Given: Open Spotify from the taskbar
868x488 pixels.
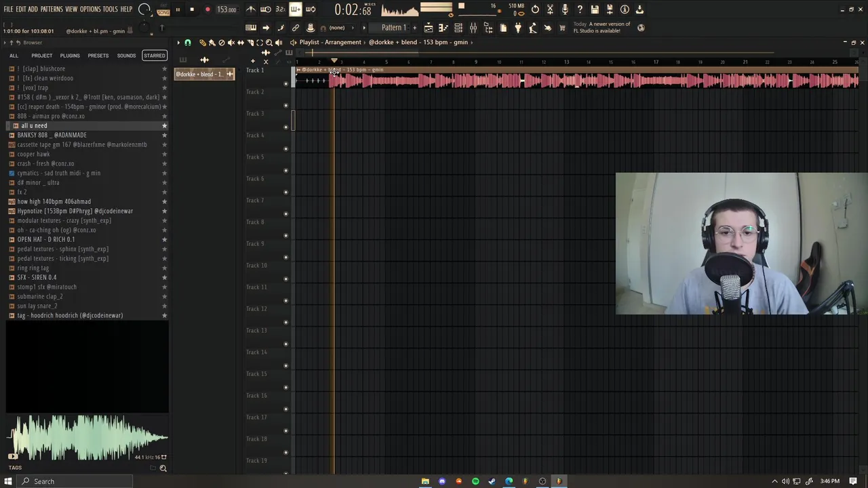Looking at the screenshot, I should 475,481.
